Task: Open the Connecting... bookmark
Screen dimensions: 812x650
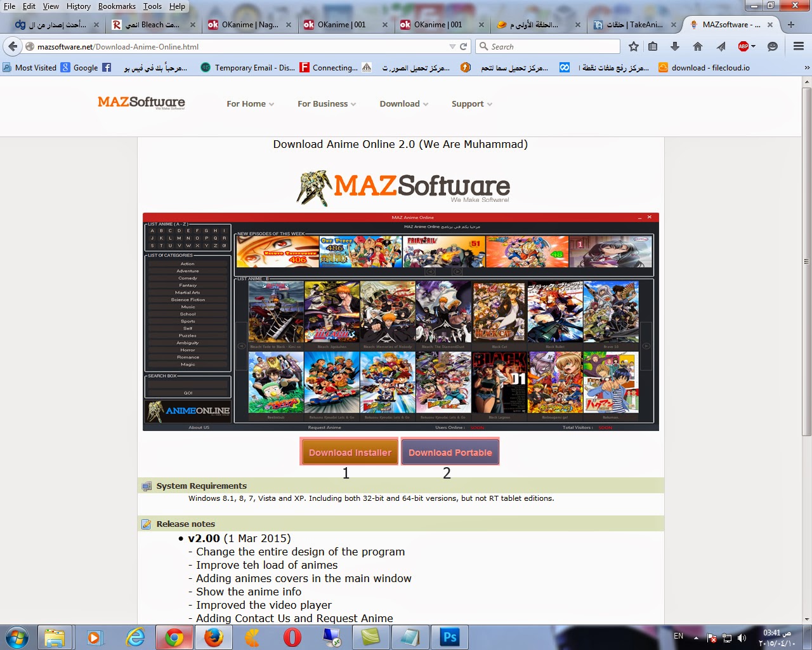Action: pos(329,67)
